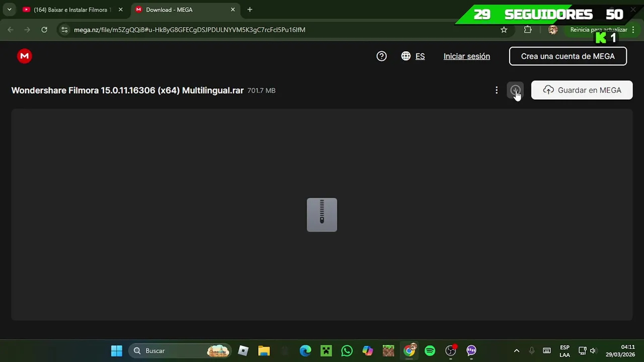This screenshot has height=362, width=644.
Task: Click the Chrome icon in the taskbar
Action: pos(410,350)
